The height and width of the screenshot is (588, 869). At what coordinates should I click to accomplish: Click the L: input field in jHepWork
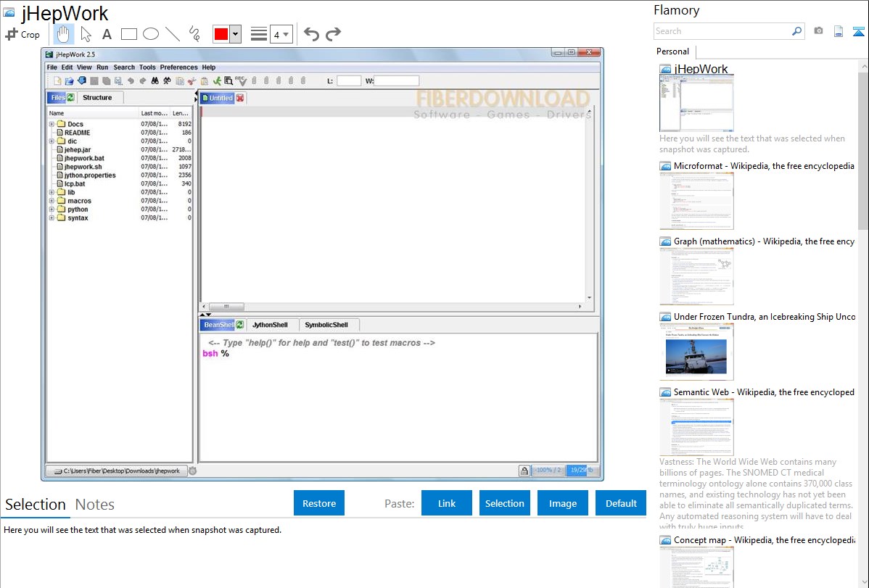(349, 81)
